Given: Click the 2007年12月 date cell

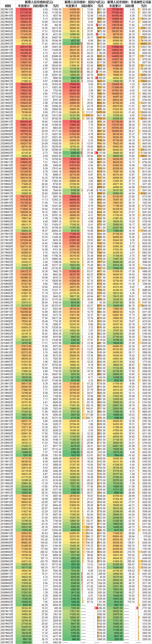Looking at the screenshot, I should 8,608.
